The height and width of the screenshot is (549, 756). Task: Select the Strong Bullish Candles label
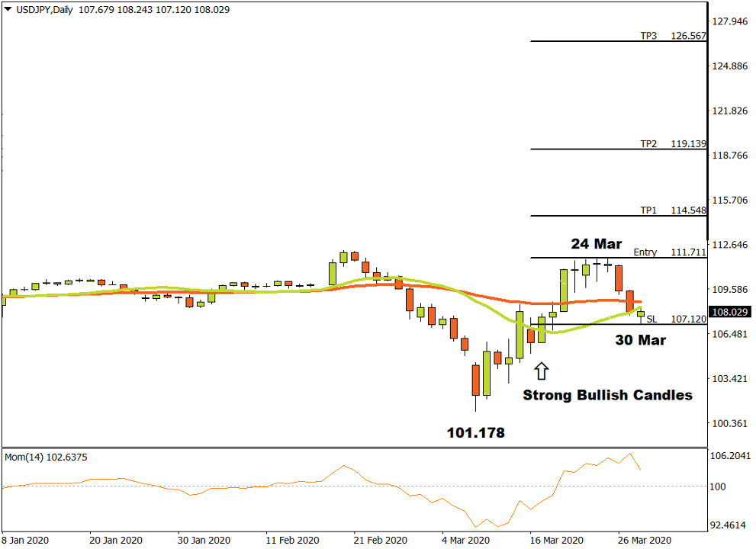click(x=607, y=395)
